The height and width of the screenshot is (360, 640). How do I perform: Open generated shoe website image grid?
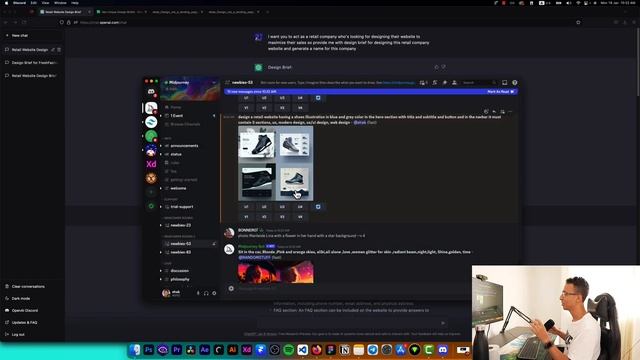click(x=276, y=163)
